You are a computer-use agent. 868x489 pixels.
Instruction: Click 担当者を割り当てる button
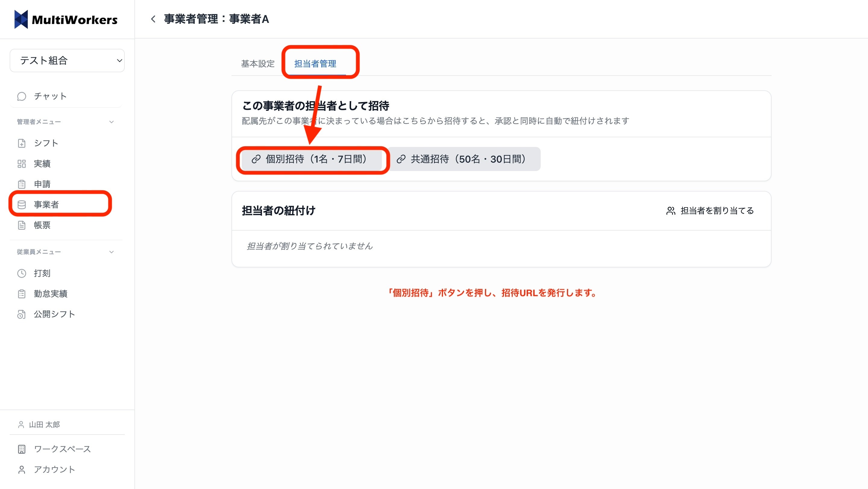pyautogui.click(x=710, y=211)
